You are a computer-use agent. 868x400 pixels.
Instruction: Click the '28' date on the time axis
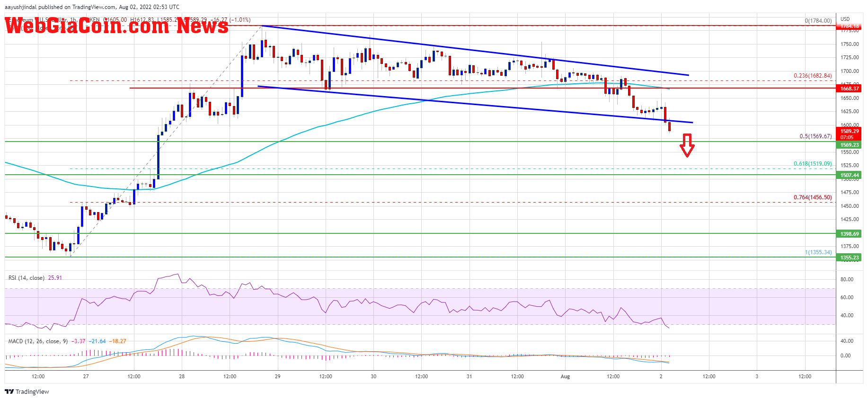[182, 377]
